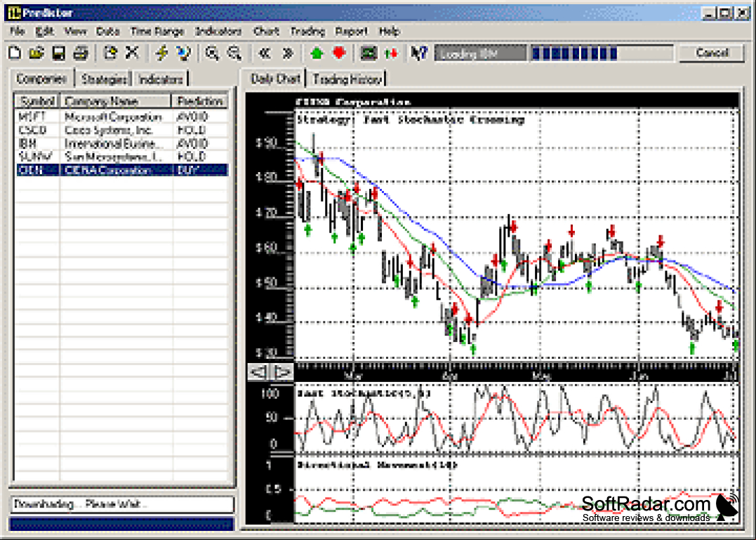The width and height of the screenshot is (756, 540).
Task: Click the Fast Stochastic indicator panel
Action: pyautogui.click(x=516, y=419)
